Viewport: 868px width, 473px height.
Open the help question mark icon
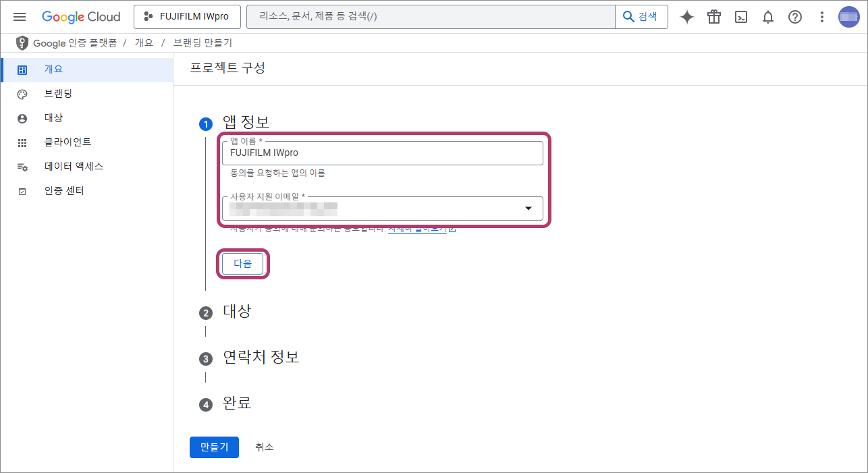click(795, 17)
